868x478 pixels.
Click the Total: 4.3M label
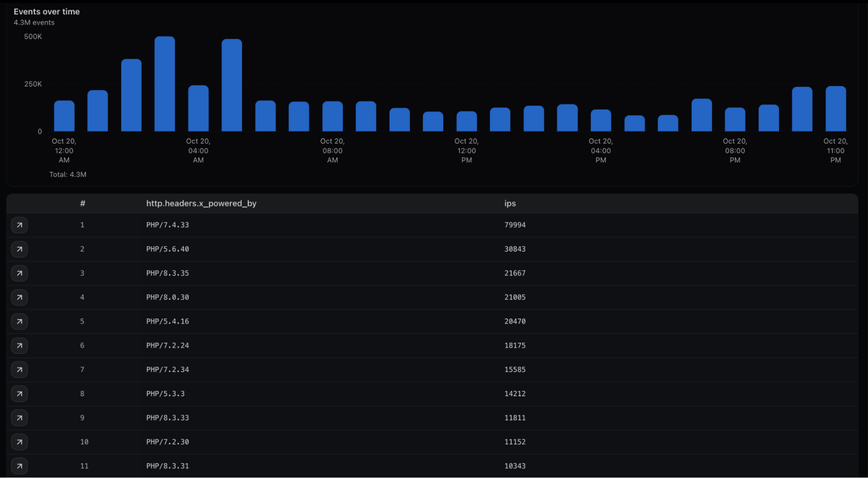68,175
